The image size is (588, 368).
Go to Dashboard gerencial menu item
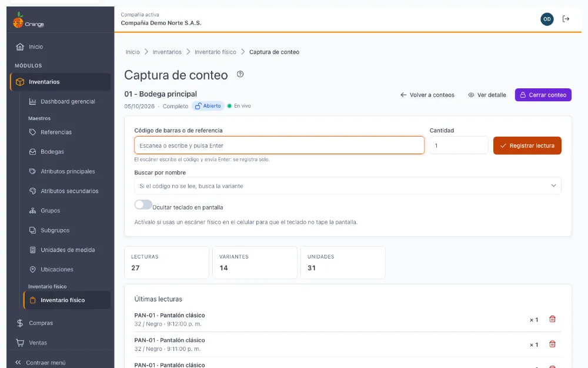click(x=68, y=101)
